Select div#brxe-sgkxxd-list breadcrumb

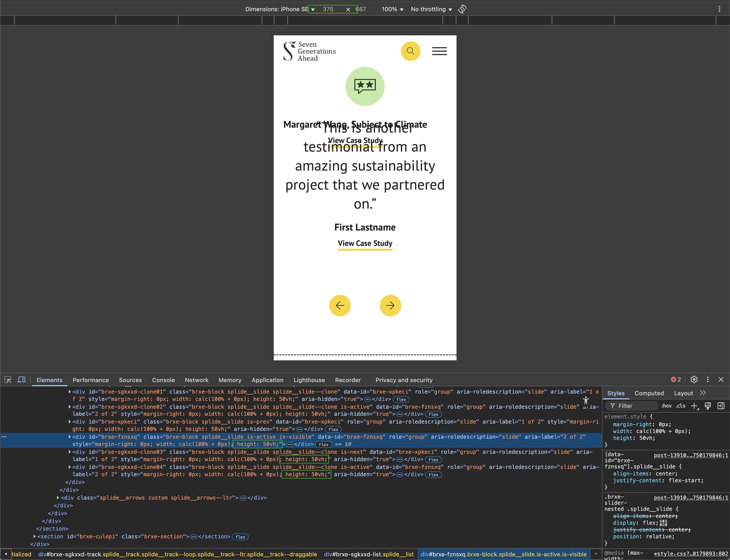(369, 554)
